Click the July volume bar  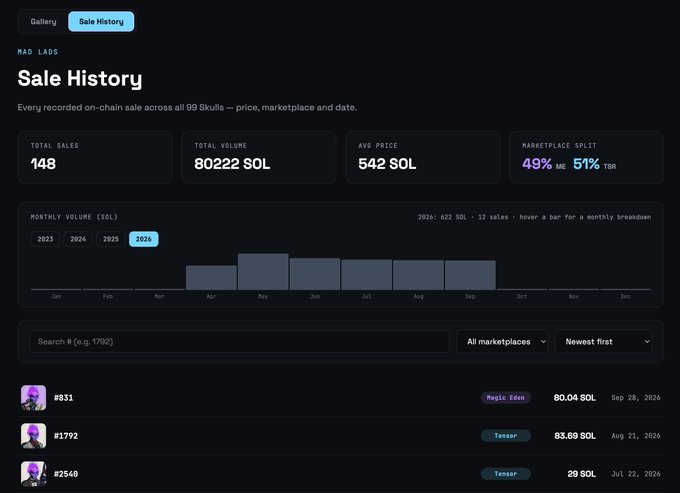coord(366,274)
